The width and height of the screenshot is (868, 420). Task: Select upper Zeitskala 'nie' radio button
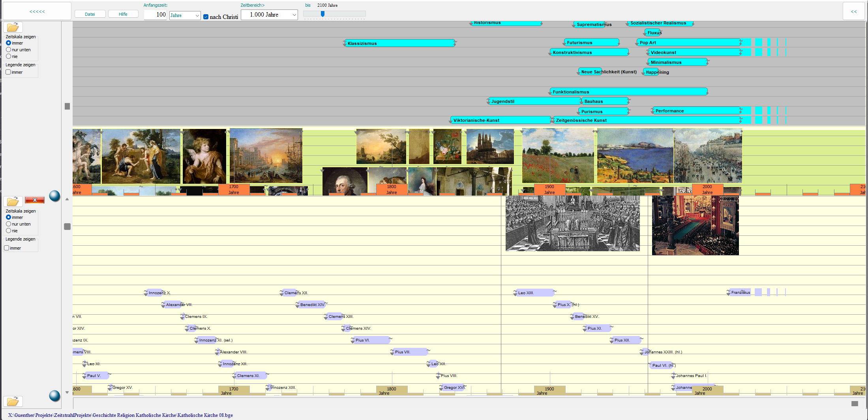pyautogui.click(x=8, y=56)
